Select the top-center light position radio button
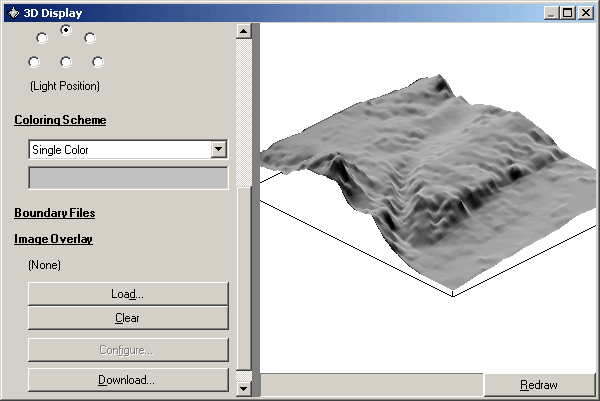 66,30
